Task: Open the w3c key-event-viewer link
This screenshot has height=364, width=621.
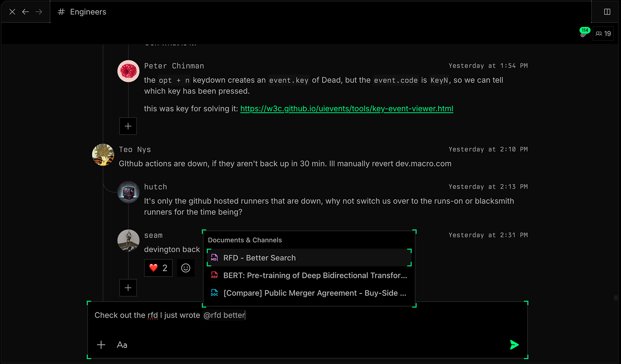Action: click(346, 109)
